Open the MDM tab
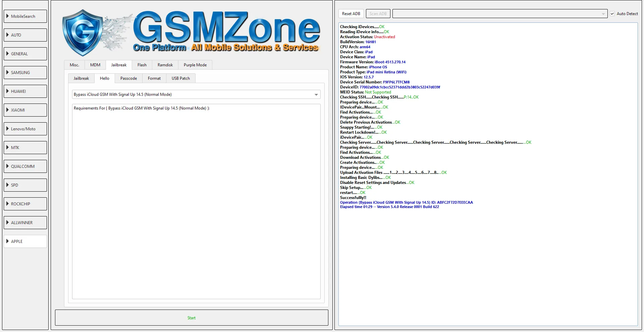644x332 pixels. click(x=95, y=65)
